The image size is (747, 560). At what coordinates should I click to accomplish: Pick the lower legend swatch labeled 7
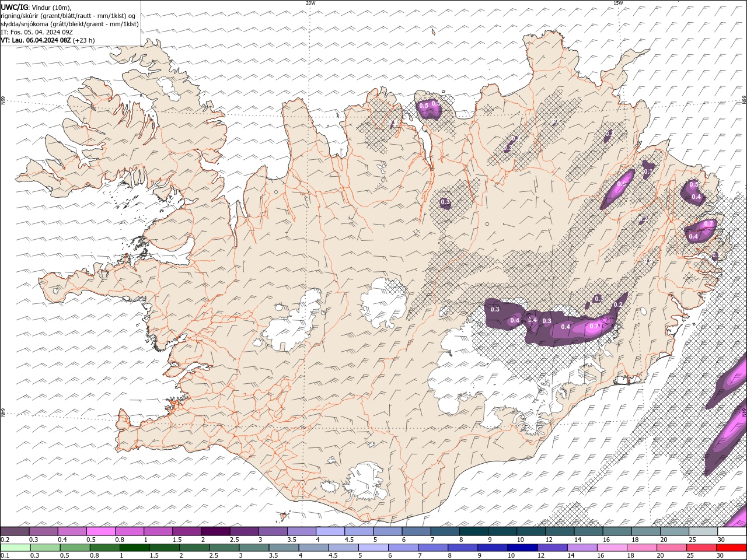pos(432,548)
